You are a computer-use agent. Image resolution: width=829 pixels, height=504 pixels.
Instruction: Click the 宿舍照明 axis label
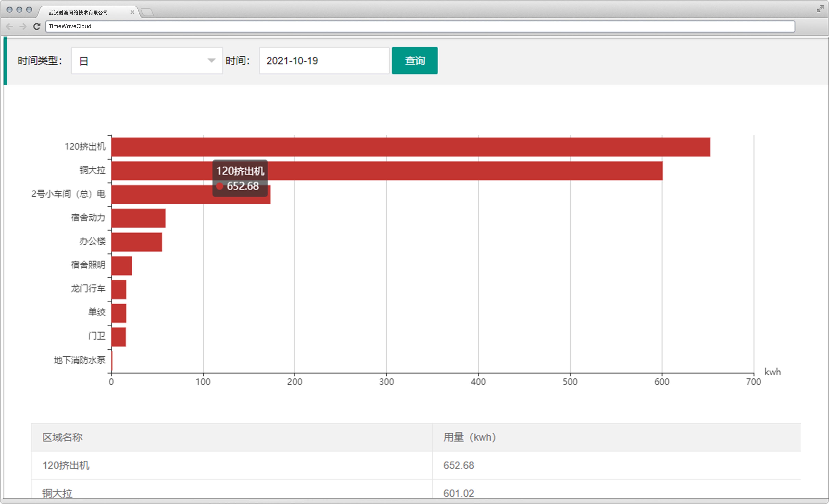(88, 265)
